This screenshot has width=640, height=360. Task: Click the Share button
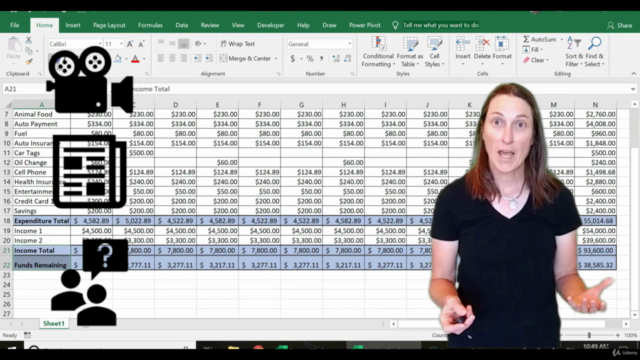pos(620,25)
